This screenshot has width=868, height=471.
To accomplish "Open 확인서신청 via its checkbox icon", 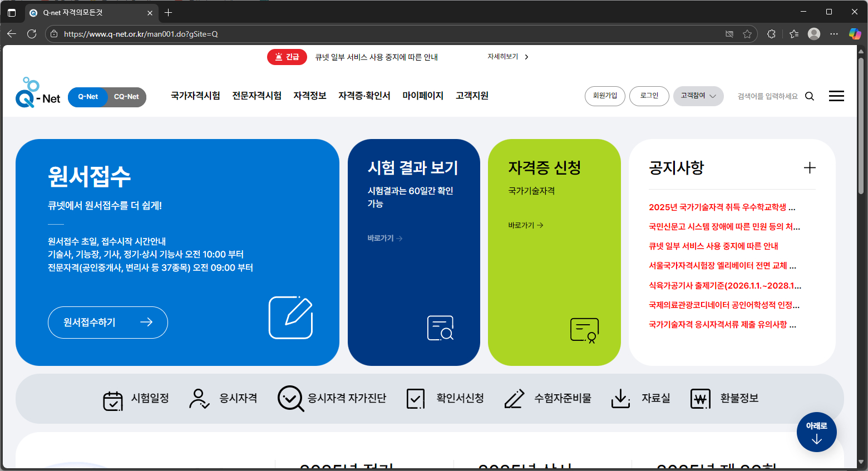I will pyautogui.click(x=415, y=398).
